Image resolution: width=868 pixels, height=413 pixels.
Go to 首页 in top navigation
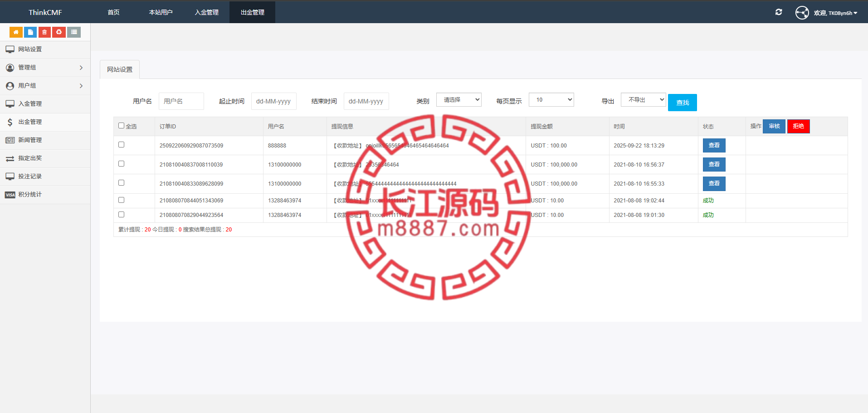click(113, 12)
